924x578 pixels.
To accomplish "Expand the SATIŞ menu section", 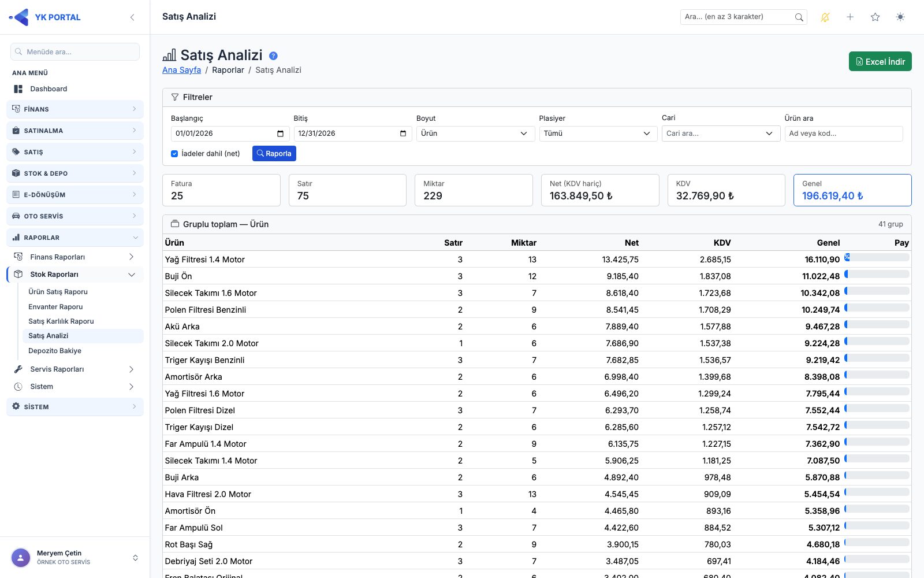I will coord(75,152).
